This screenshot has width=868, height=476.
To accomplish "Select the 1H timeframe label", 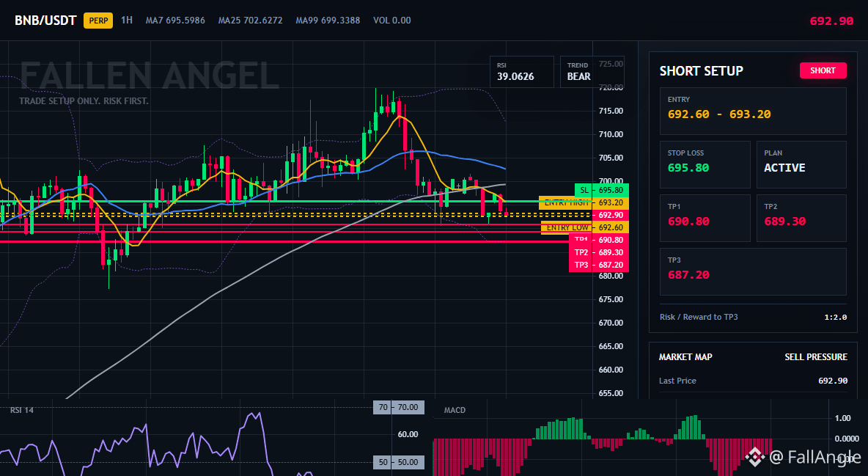I will (127, 20).
